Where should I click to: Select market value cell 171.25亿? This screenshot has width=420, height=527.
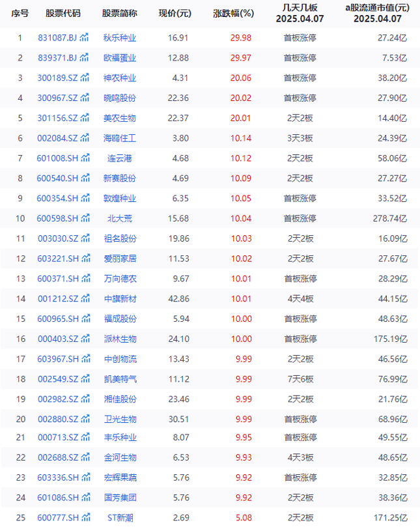(391, 518)
